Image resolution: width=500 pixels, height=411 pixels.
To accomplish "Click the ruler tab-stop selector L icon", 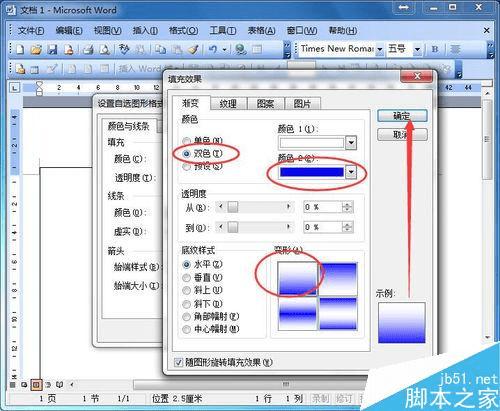I will tap(14, 88).
